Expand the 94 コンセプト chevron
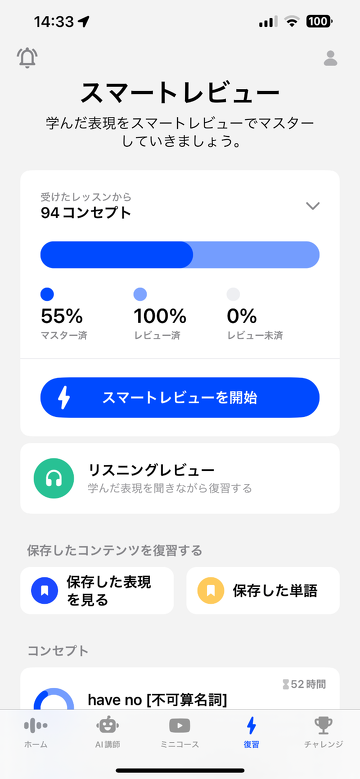360x779 pixels. 312,206
